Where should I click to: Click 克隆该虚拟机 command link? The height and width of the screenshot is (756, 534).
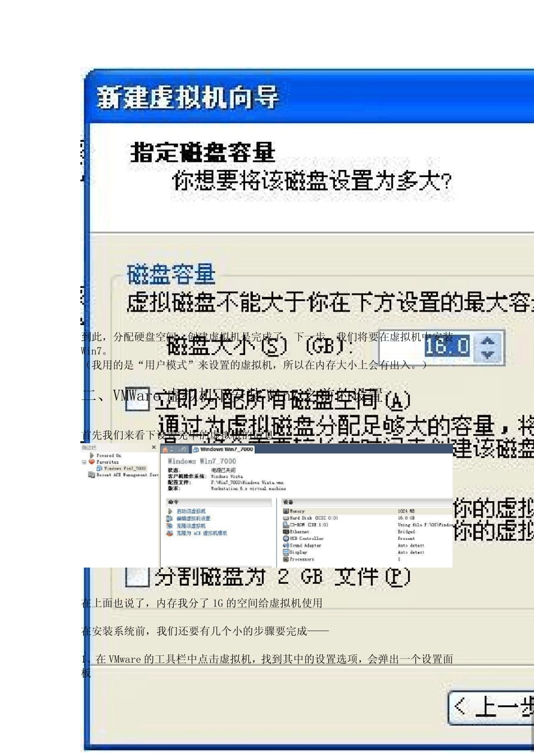point(191,525)
